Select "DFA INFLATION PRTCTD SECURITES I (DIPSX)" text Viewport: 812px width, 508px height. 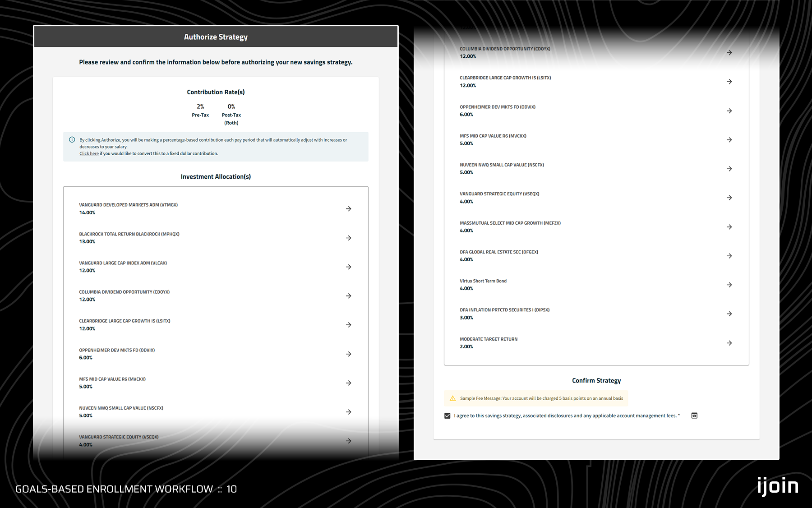[x=505, y=310]
